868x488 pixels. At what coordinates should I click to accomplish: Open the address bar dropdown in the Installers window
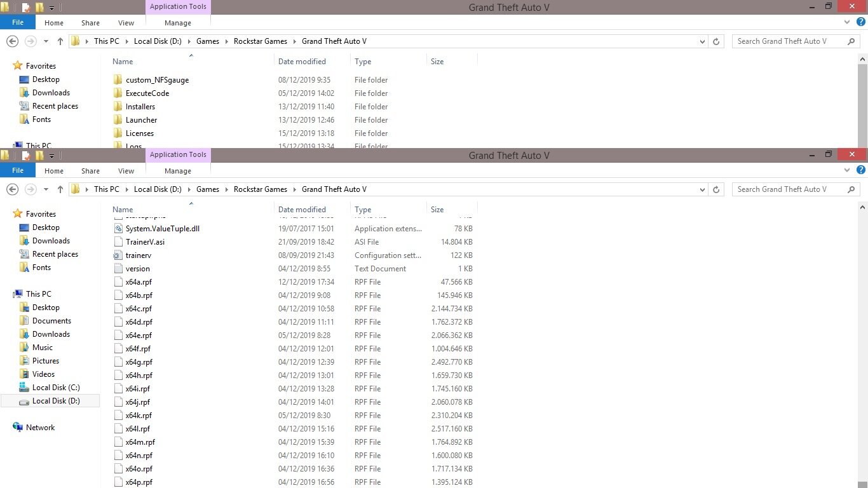tap(702, 41)
